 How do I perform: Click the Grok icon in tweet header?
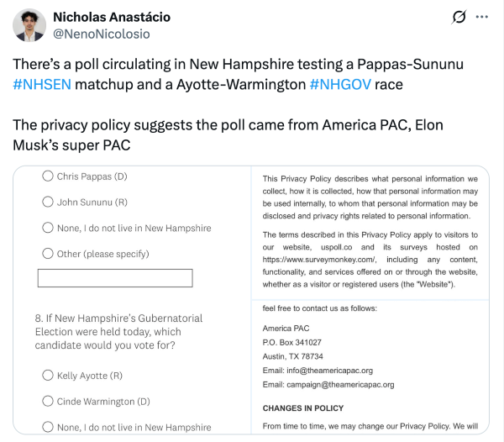[459, 17]
